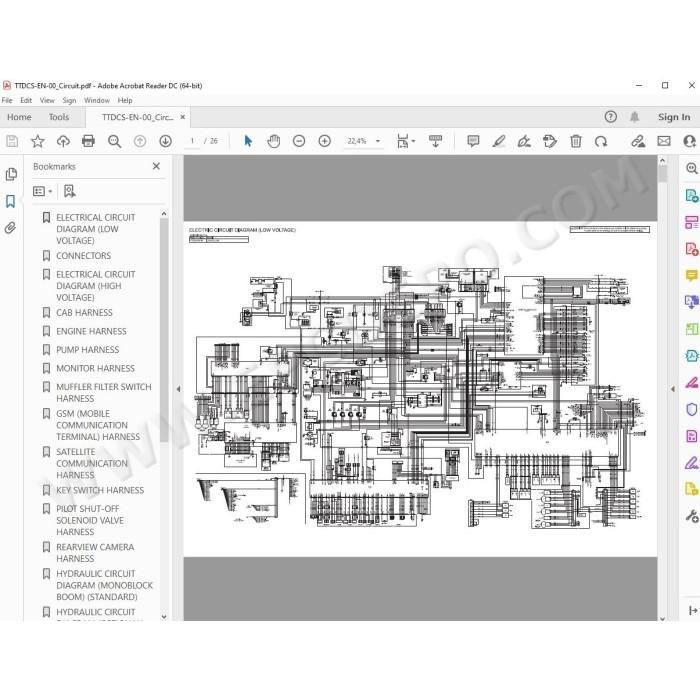Click the Sign In button

pyautogui.click(x=674, y=117)
